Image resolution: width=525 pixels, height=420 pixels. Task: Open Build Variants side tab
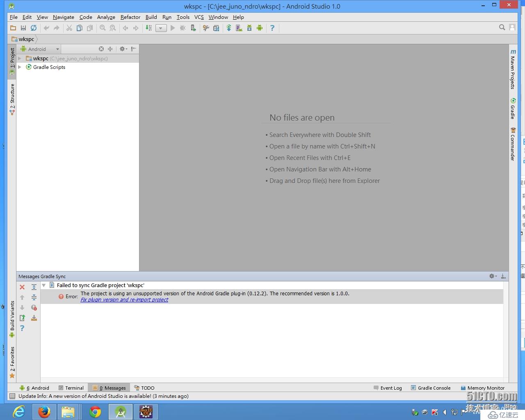[12, 319]
